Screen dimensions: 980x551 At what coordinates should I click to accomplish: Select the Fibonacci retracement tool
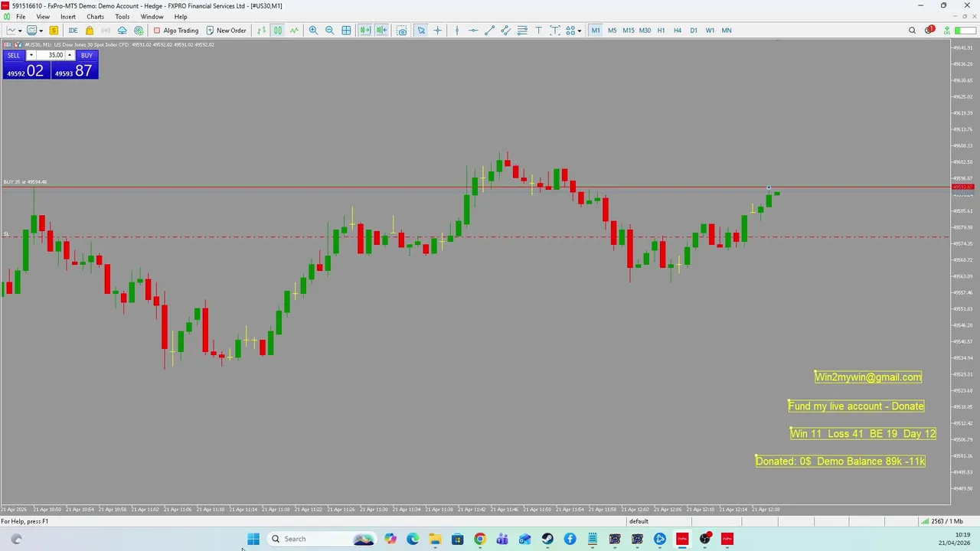pyautogui.click(x=522, y=31)
